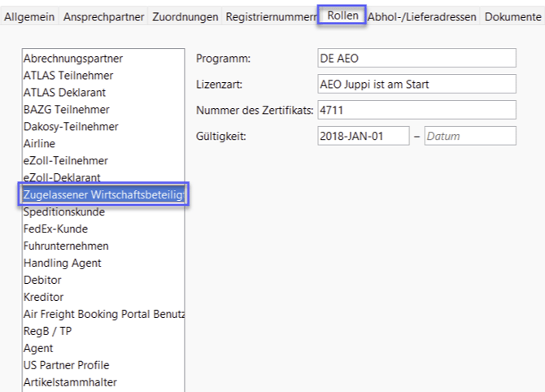Open the Ansprechpartner tab

tap(103, 16)
